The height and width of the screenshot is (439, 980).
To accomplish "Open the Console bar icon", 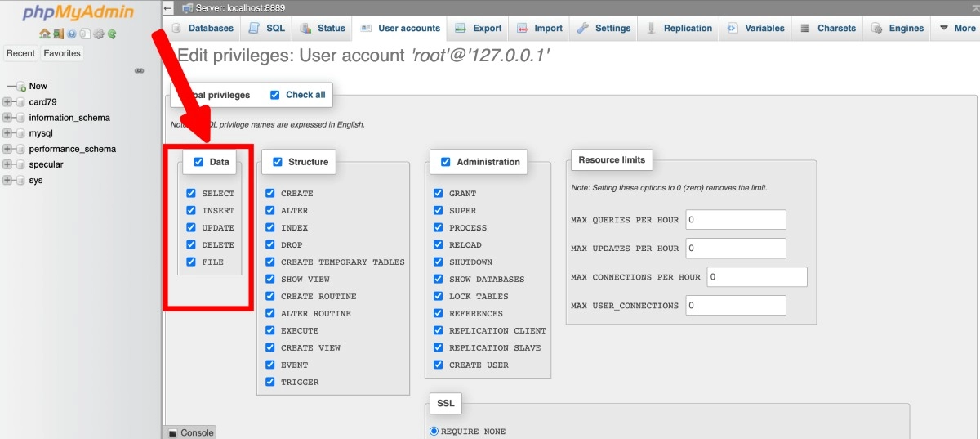I will click(172, 432).
